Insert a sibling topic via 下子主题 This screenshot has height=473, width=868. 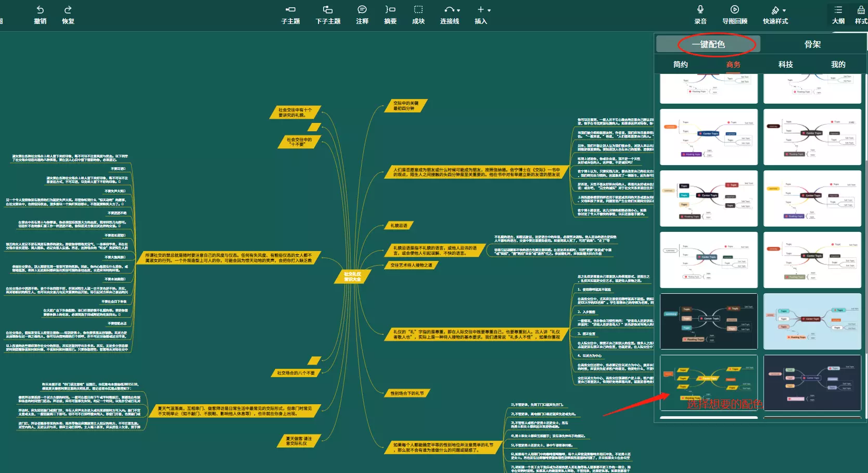coord(328,10)
